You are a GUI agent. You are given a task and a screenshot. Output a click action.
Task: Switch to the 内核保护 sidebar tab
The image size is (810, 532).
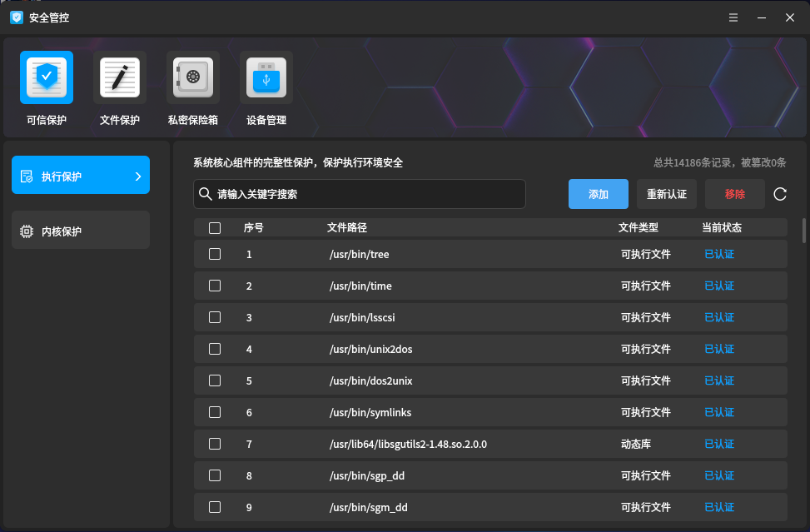tap(81, 231)
